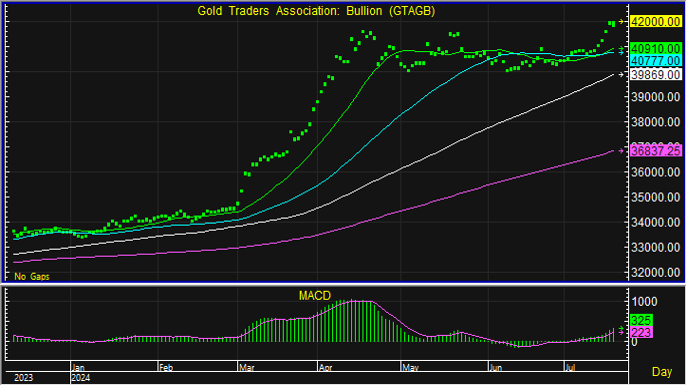Click the chart title Gold Traders Association: Bullion (GTAGB)

(316, 11)
